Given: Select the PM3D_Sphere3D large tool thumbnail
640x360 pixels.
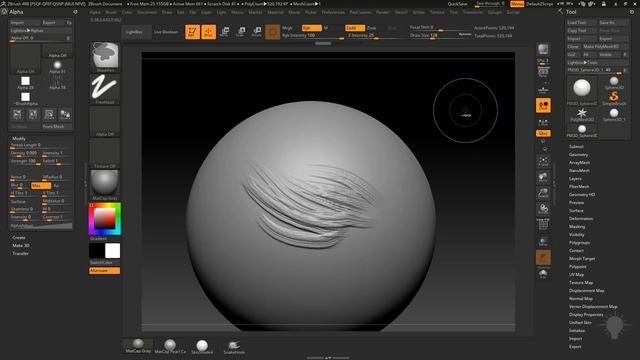Looking at the screenshot, I should (x=582, y=91).
